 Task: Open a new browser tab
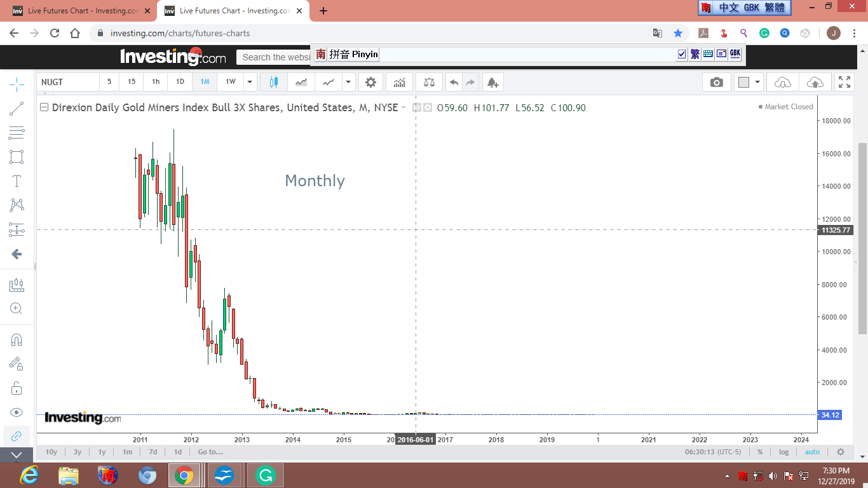tap(323, 11)
